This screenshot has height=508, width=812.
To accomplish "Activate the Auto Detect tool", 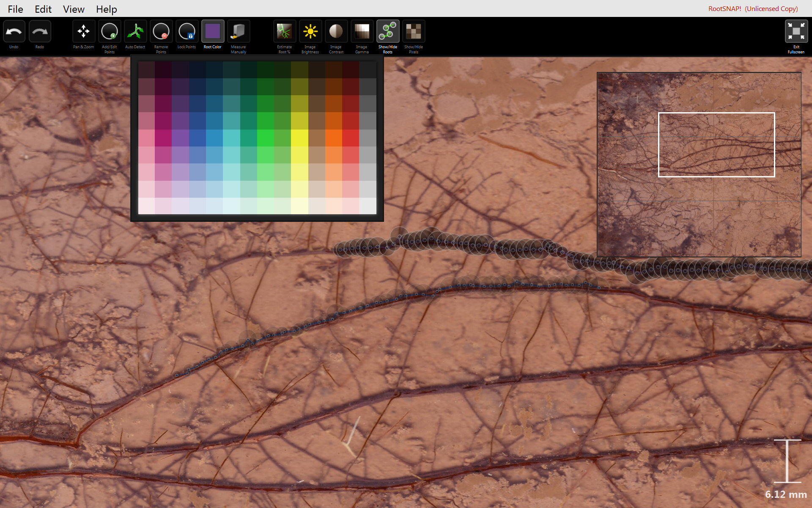I will tap(135, 32).
